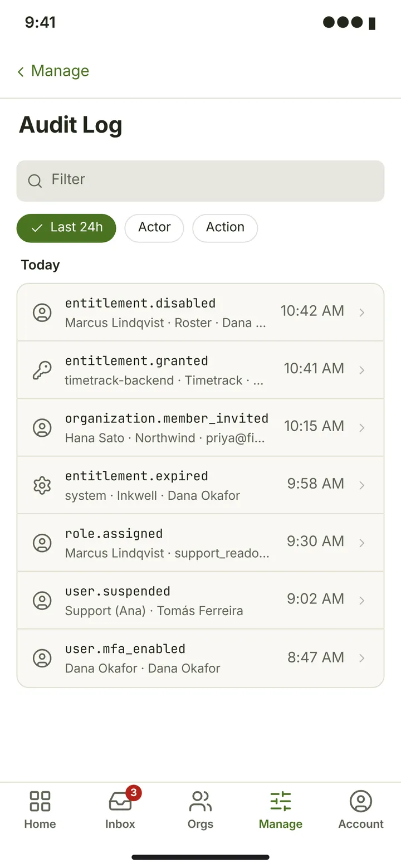This screenshot has width=401, height=868.
Task: Toggle the Last 24h filter chip
Action: click(x=66, y=228)
